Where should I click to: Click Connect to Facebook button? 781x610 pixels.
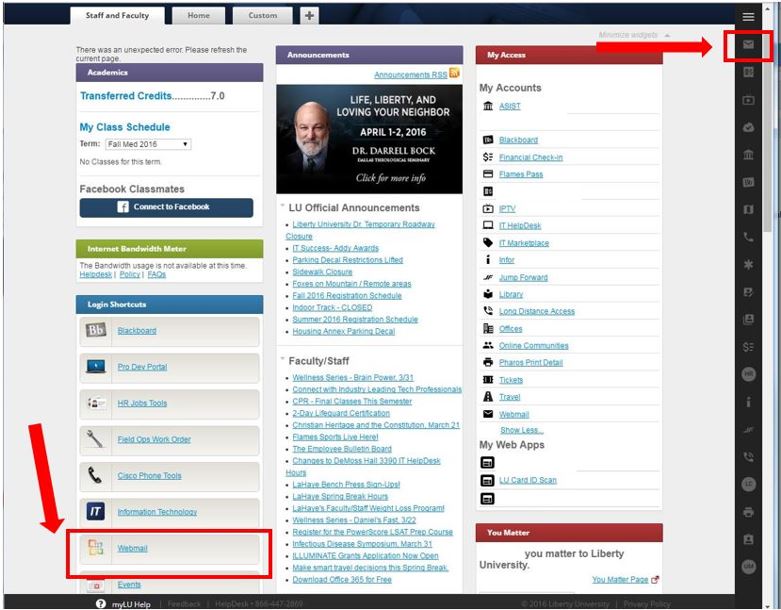tap(166, 207)
